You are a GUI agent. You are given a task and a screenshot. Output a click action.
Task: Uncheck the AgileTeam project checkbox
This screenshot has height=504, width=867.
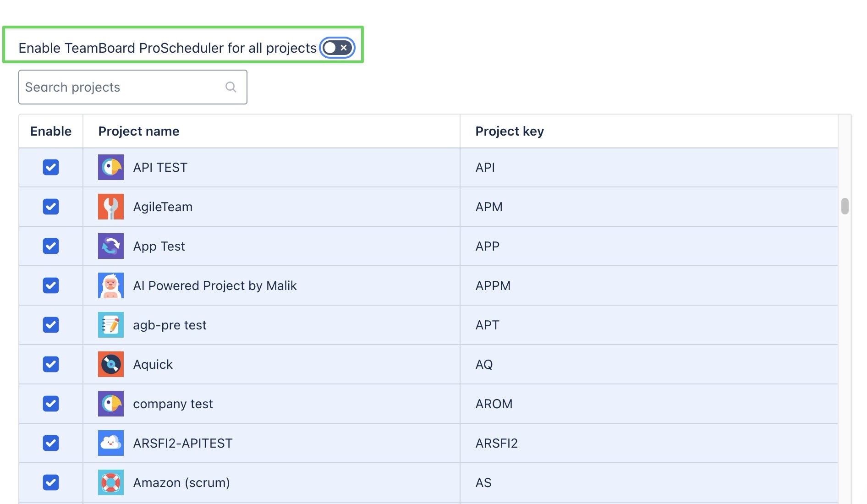(51, 207)
